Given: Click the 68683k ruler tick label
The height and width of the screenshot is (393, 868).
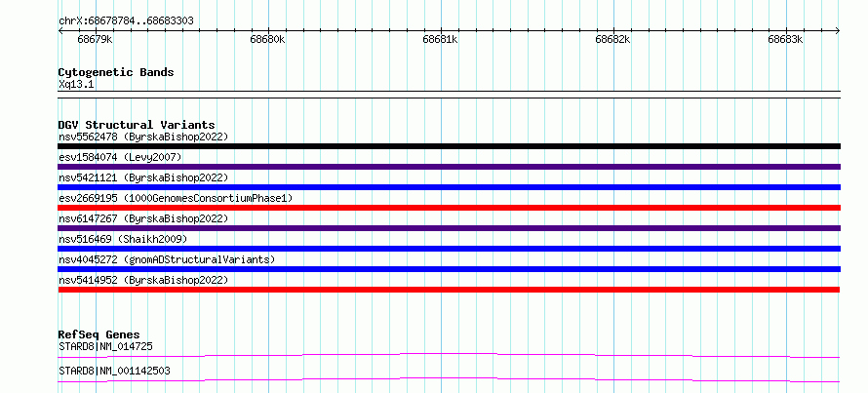Looking at the screenshot, I should (x=785, y=39).
